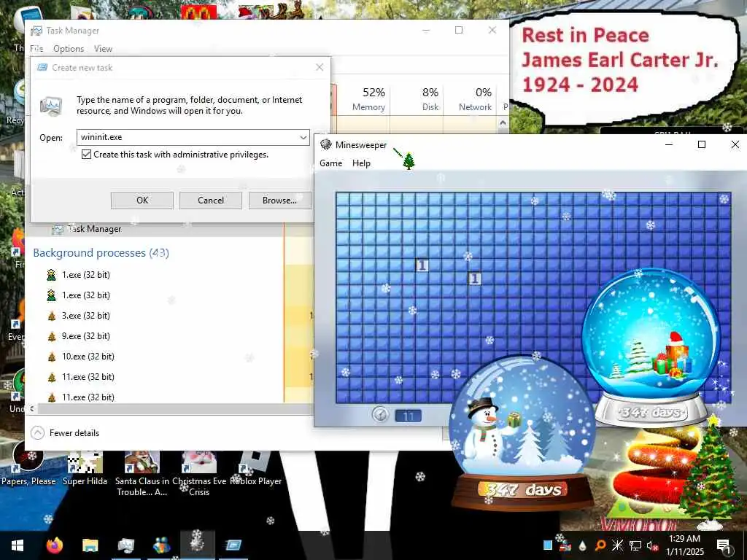The height and width of the screenshot is (560, 747).
Task: Click the vertical scrollbar up arrow
Action: pos(503,122)
